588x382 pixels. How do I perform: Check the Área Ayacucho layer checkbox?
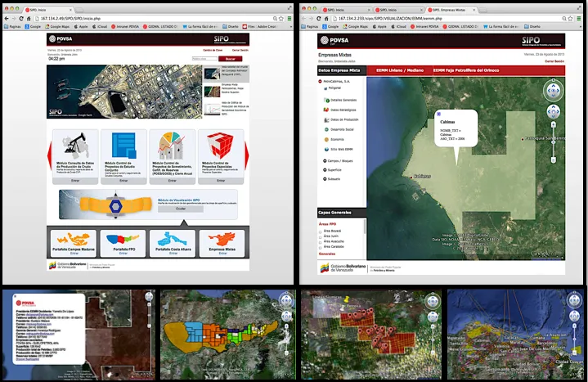321,242
